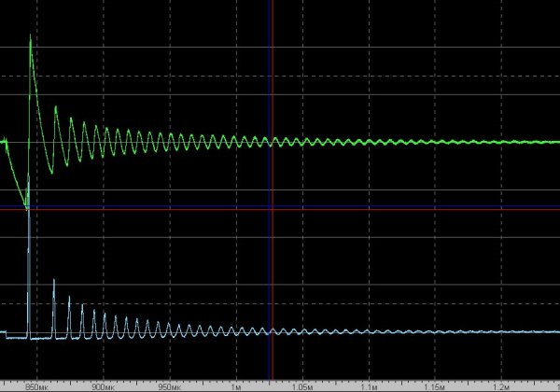The width and height of the screenshot is (560, 392).
Task: Click the 850мк time axis label
Action: (35, 385)
